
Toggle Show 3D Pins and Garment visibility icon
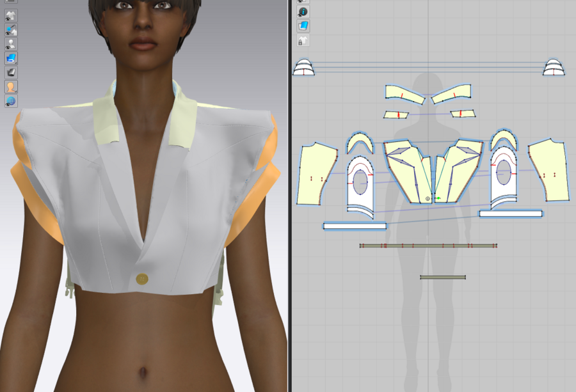(x=11, y=29)
